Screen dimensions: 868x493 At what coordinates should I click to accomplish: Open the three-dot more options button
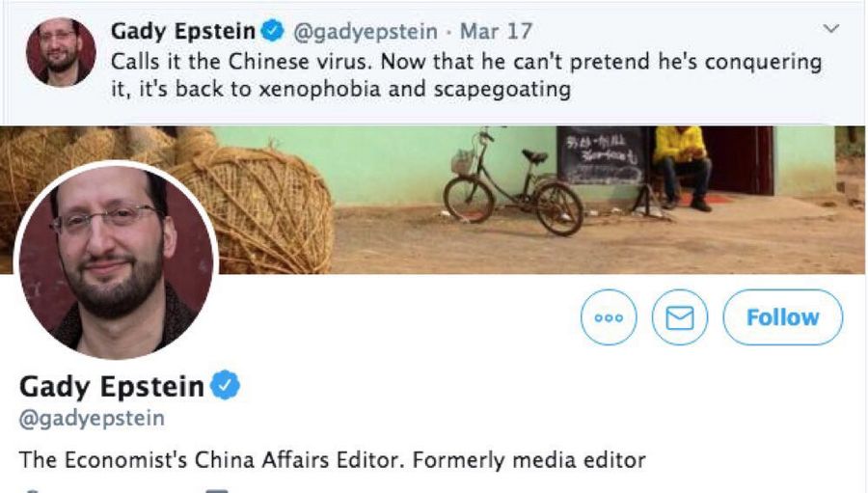pyautogui.click(x=609, y=317)
